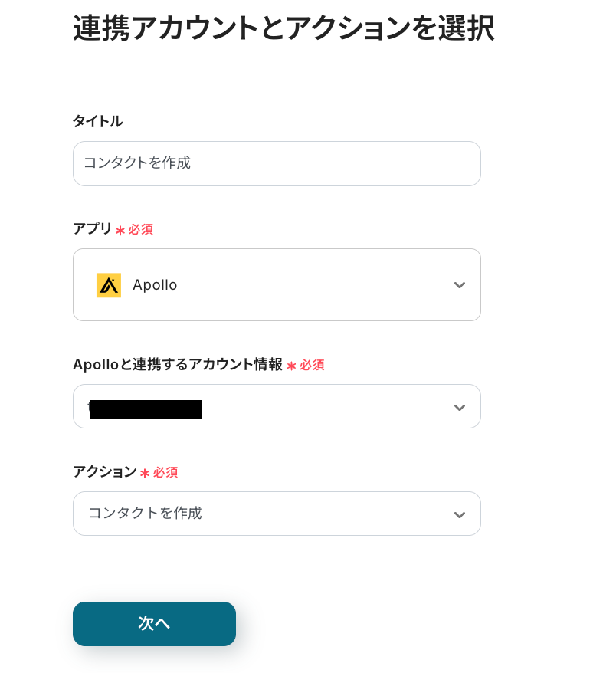The width and height of the screenshot is (616, 673).
Task: Click the chevron arrow in the アクション selector
Action: [x=460, y=514]
